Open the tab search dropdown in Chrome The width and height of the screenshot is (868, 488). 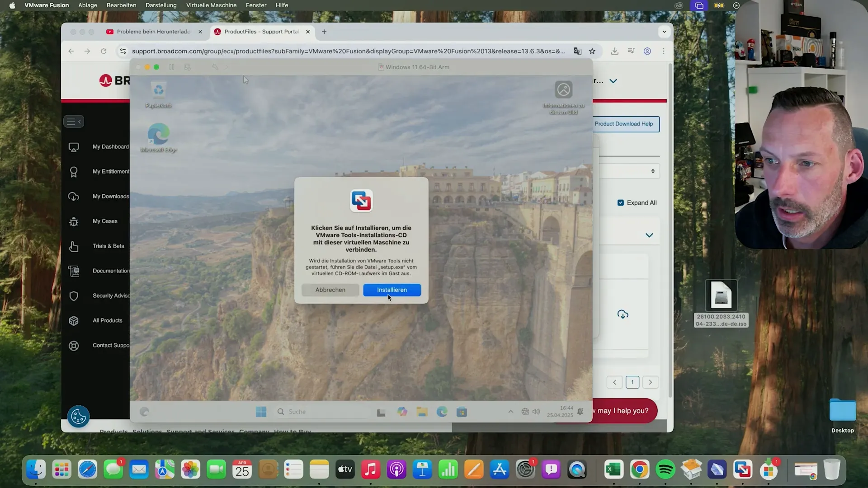click(x=664, y=32)
